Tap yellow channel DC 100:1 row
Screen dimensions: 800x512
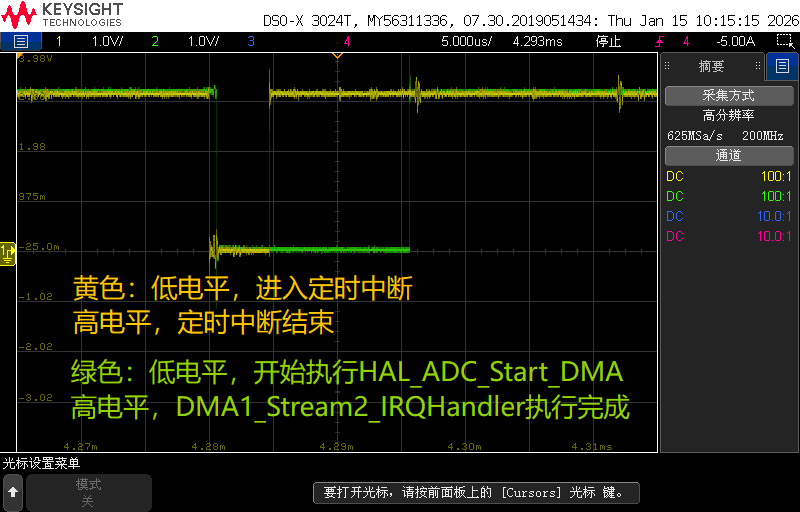[x=729, y=176]
